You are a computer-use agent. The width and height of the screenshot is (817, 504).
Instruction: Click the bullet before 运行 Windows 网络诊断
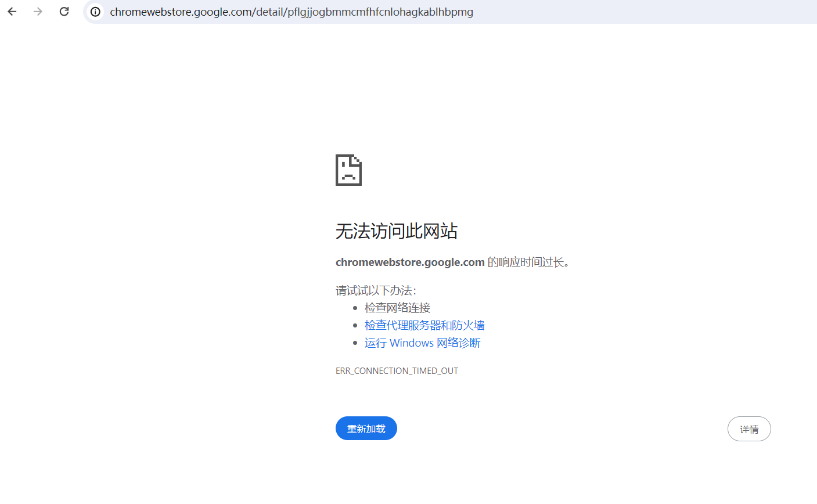[355, 343]
